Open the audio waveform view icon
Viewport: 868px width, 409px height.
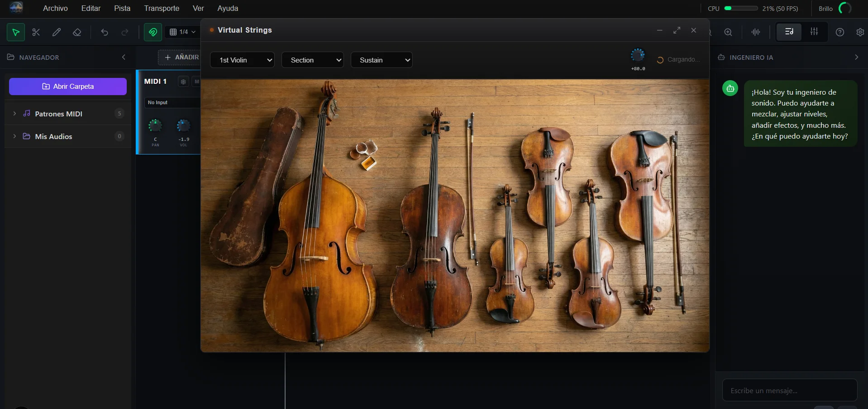[756, 32]
